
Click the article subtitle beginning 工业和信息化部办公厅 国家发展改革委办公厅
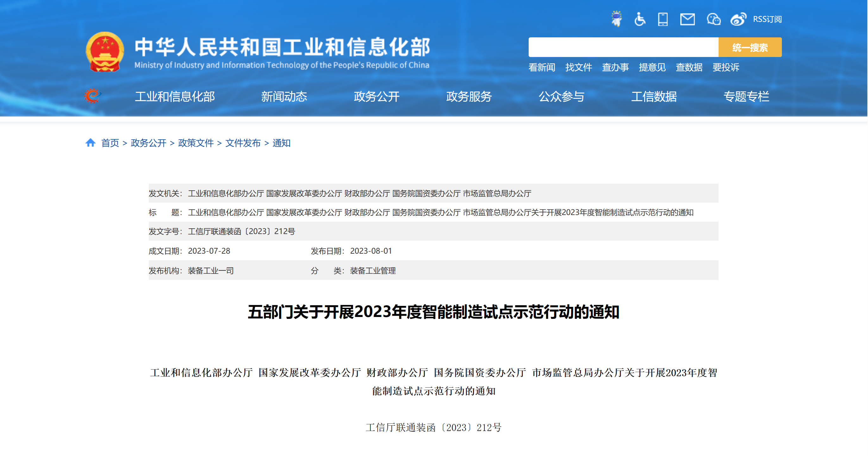434,382
